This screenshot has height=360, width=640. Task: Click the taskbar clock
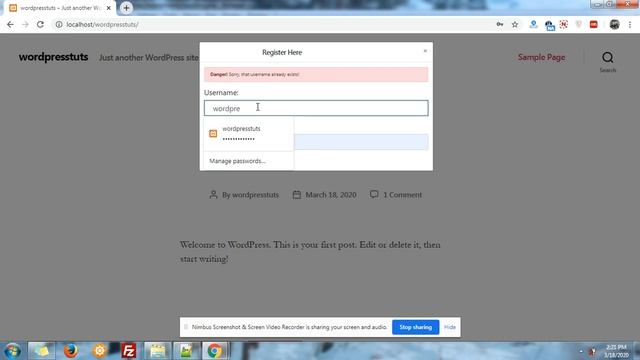pyautogui.click(x=616, y=351)
